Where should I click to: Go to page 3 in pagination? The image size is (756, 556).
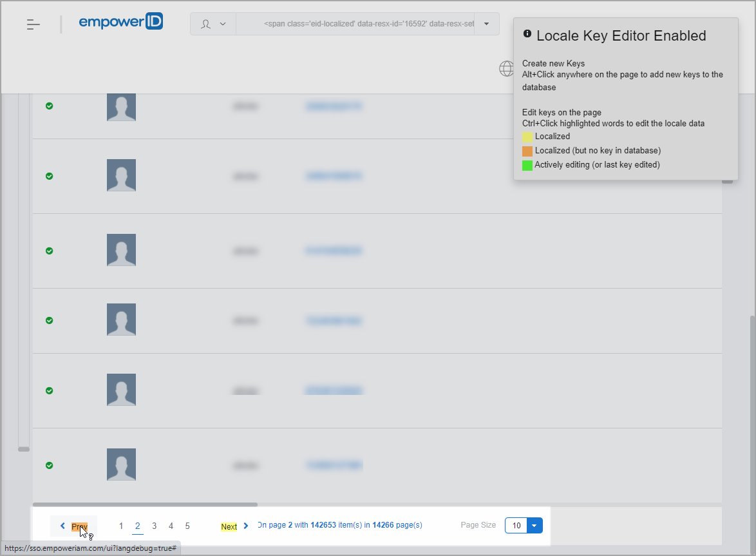(155, 526)
